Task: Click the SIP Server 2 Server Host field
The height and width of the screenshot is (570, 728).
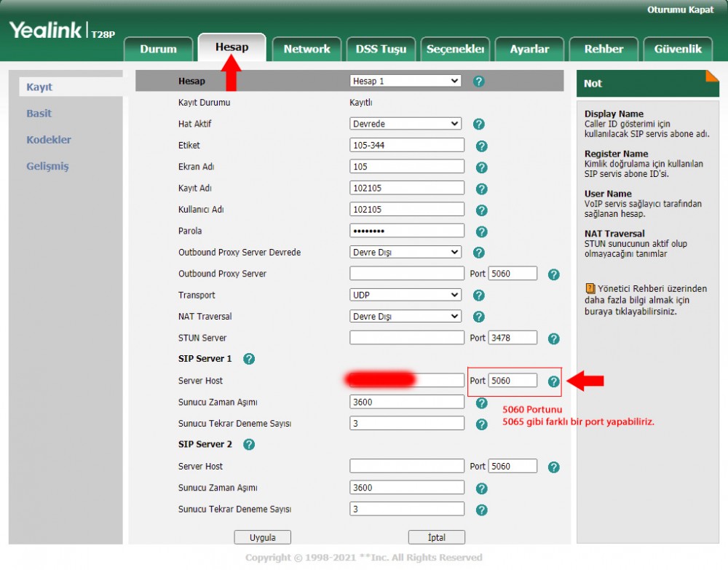Action: [x=407, y=466]
